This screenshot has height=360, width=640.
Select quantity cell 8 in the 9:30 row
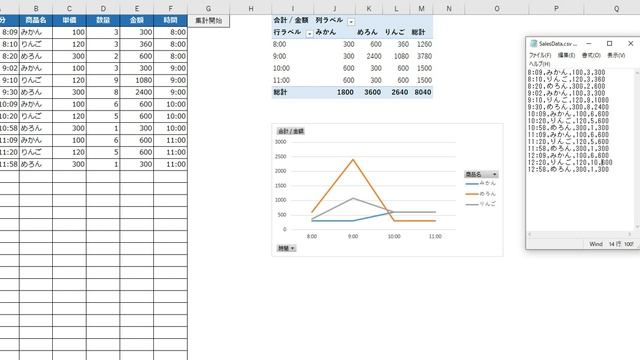point(103,92)
